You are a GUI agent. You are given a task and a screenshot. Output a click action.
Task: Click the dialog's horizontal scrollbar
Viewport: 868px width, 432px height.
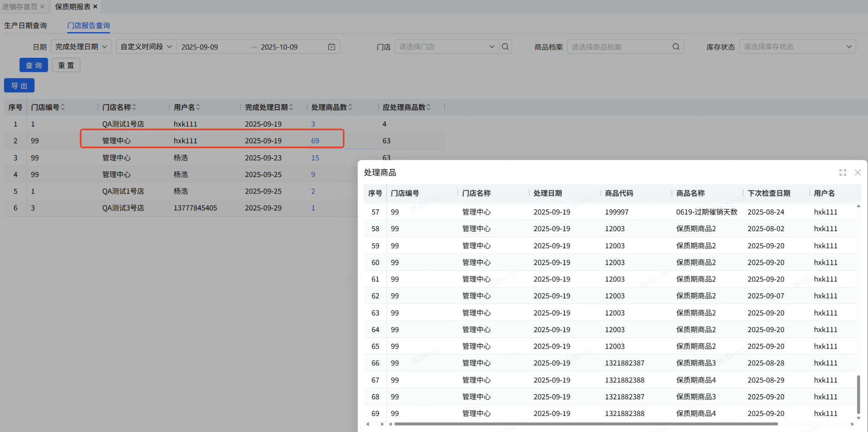pyautogui.click(x=586, y=424)
